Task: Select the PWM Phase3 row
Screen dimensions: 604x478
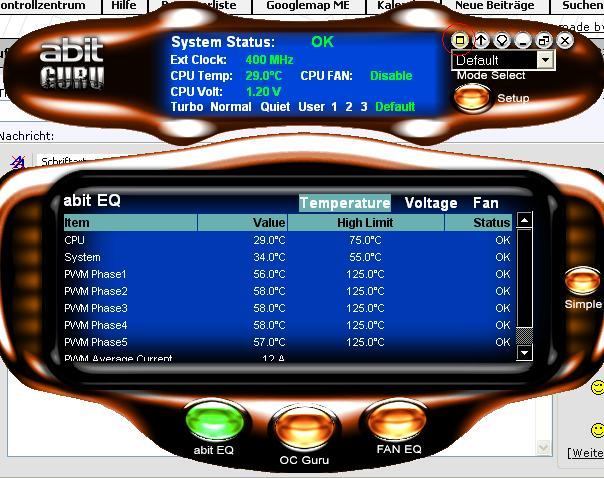Action: [288, 308]
